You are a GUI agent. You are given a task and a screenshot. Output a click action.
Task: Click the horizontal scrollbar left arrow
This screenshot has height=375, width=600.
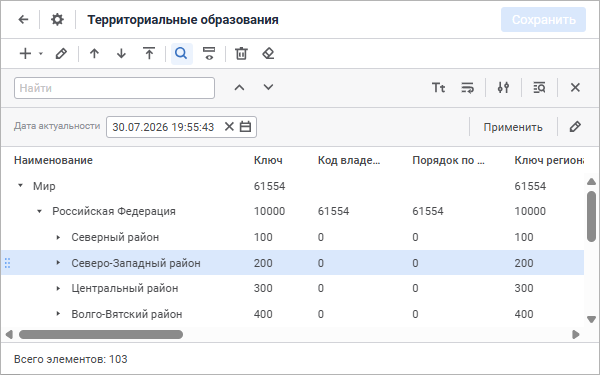[x=9, y=334]
